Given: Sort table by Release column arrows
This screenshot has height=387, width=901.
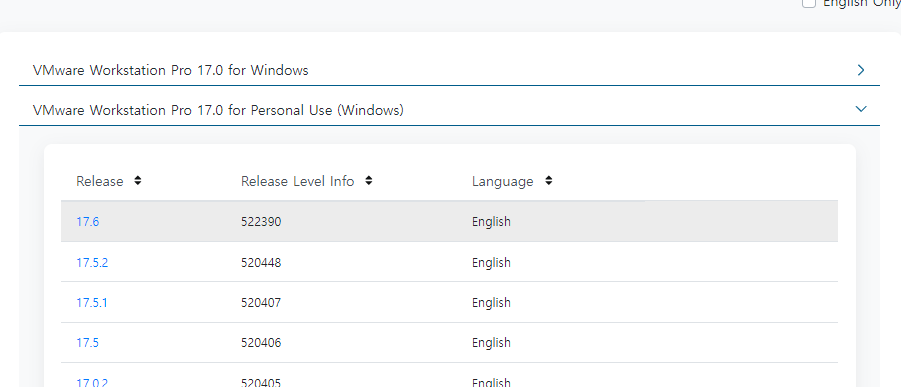Looking at the screenshot, I should 137,181.
